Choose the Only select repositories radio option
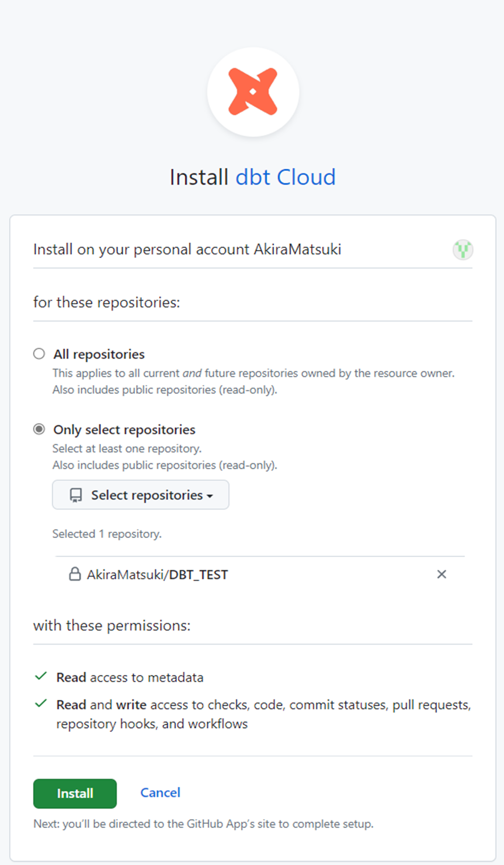This screenshot has width=504, height=865. [x=39, y=429]
